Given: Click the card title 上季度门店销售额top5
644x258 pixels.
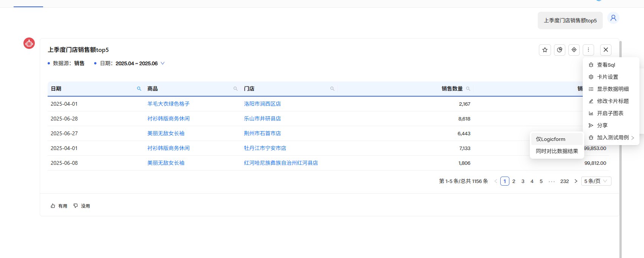Looking at the screenshot, I should pos(78,50).
